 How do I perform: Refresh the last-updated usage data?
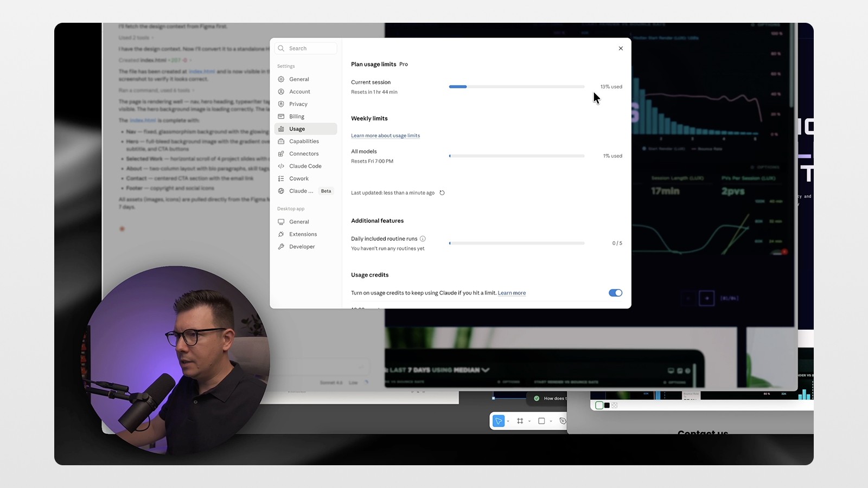442,192
